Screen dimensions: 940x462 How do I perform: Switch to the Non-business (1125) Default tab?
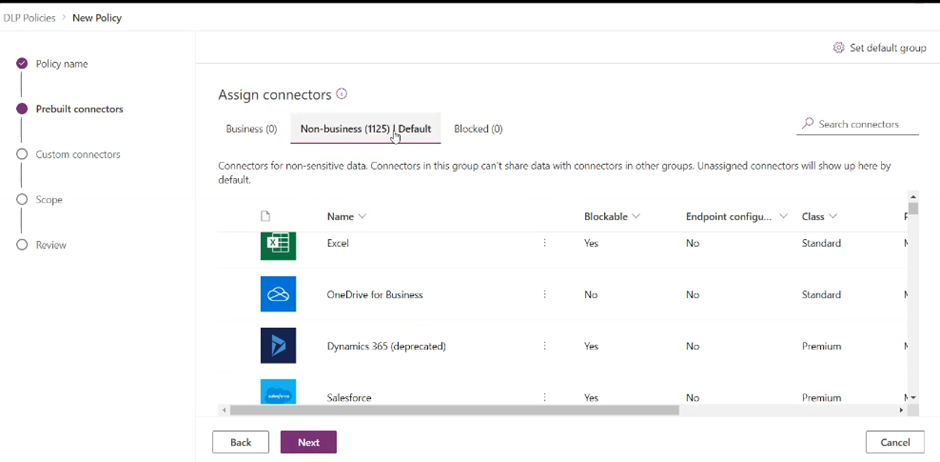coord(366,129)
